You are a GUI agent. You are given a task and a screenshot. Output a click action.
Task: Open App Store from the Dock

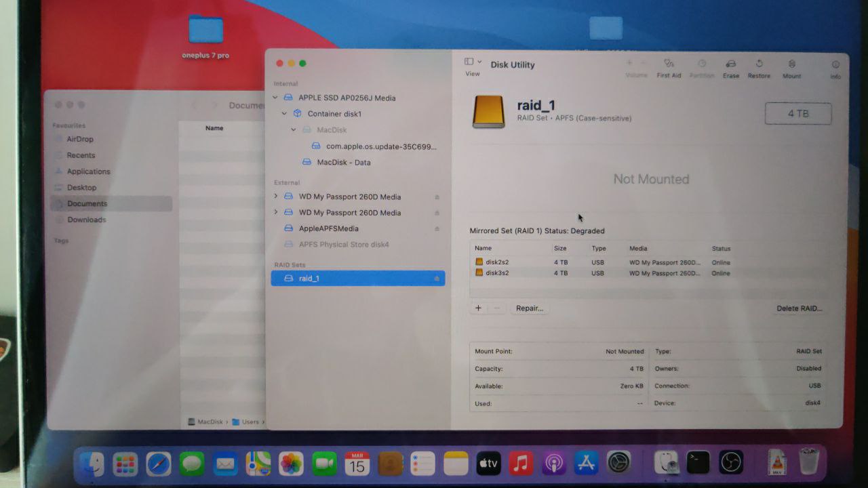[586, 464]
